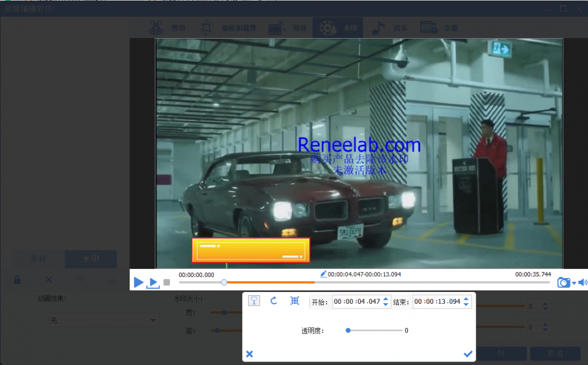Click the 宽 width slider handle
The image size is (588, 365).
[x=224, y=312]
